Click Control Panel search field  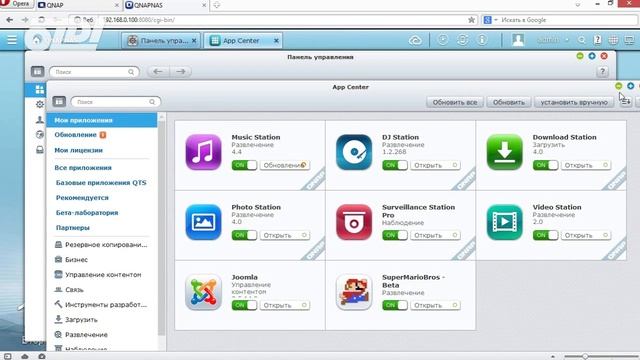pos(94,71)
